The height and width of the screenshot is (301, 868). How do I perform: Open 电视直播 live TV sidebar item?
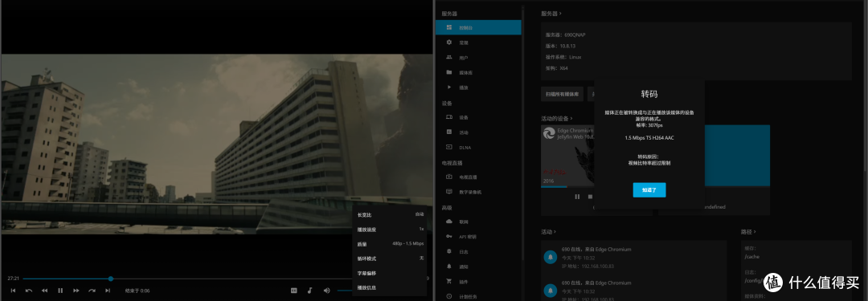coord(478,177)
